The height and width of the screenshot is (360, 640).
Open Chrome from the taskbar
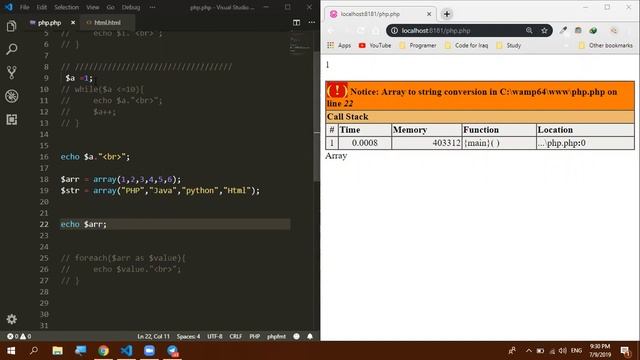pyautogui.click(x=103, y=351)
